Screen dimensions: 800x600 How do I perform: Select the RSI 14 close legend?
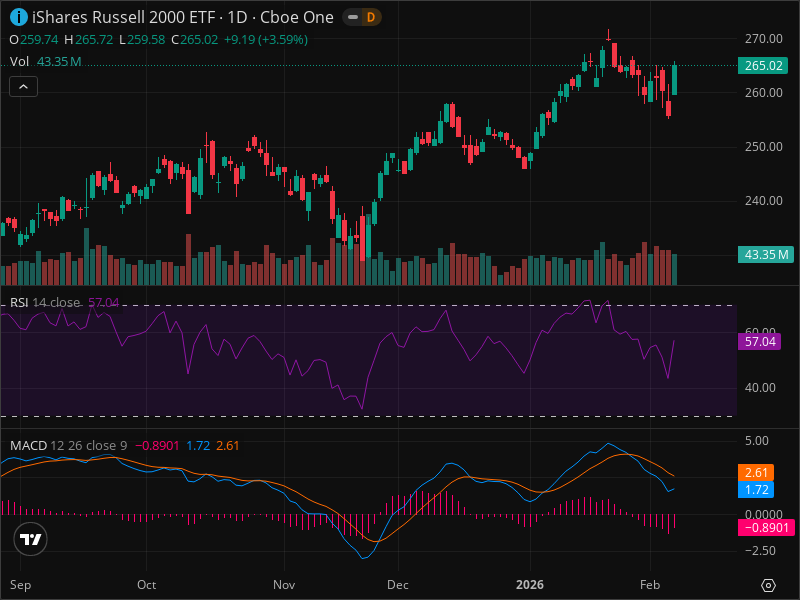click(64, 303)
